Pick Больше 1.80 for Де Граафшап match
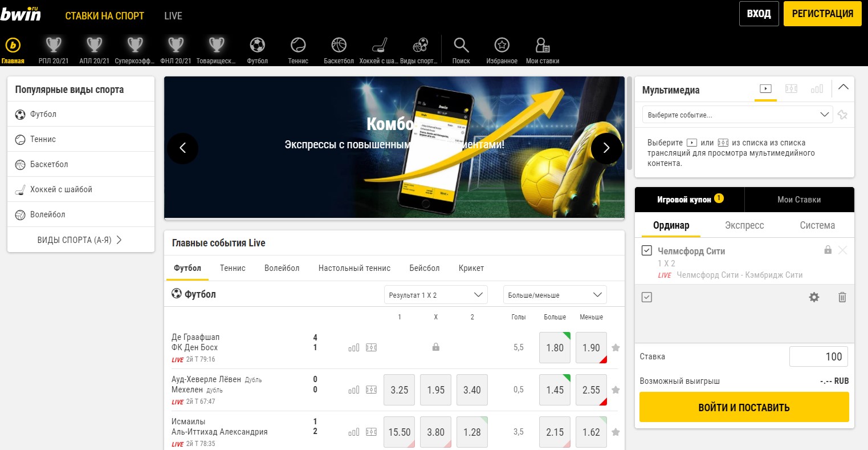This screenshot has height=450, width=868. (x=555, y=348)
